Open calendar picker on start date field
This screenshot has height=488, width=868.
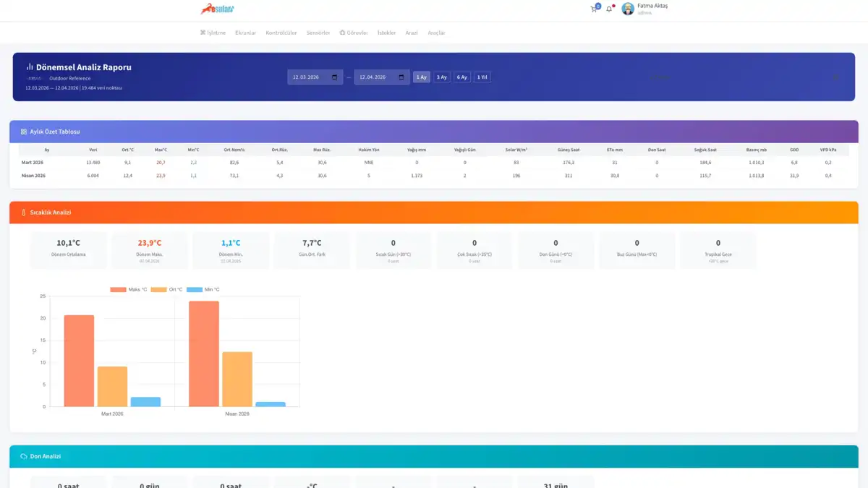tap(334, 77)
